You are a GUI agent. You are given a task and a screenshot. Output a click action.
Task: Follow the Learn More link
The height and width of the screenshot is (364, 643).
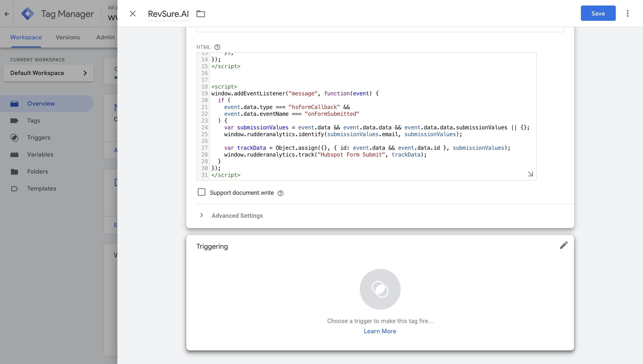coord(380,331)
